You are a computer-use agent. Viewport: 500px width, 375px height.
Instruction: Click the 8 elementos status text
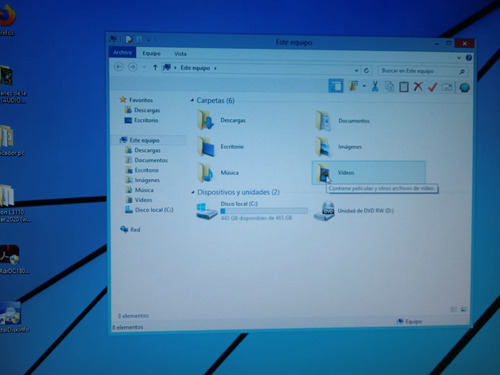pos(128,327)
